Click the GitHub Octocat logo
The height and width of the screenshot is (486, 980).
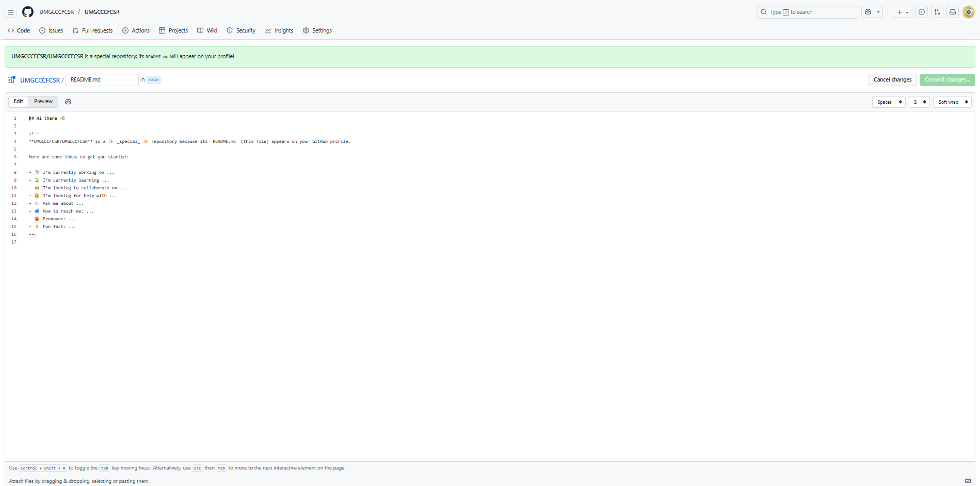pos(28,12)
